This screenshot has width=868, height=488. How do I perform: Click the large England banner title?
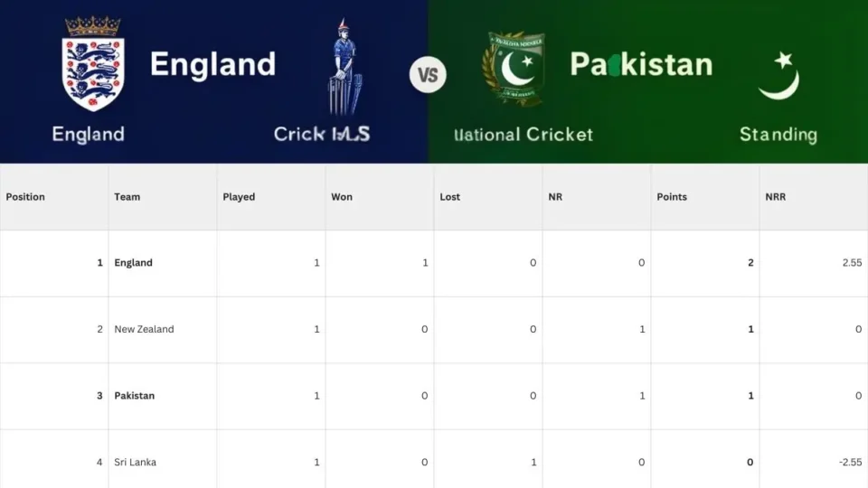212,64
